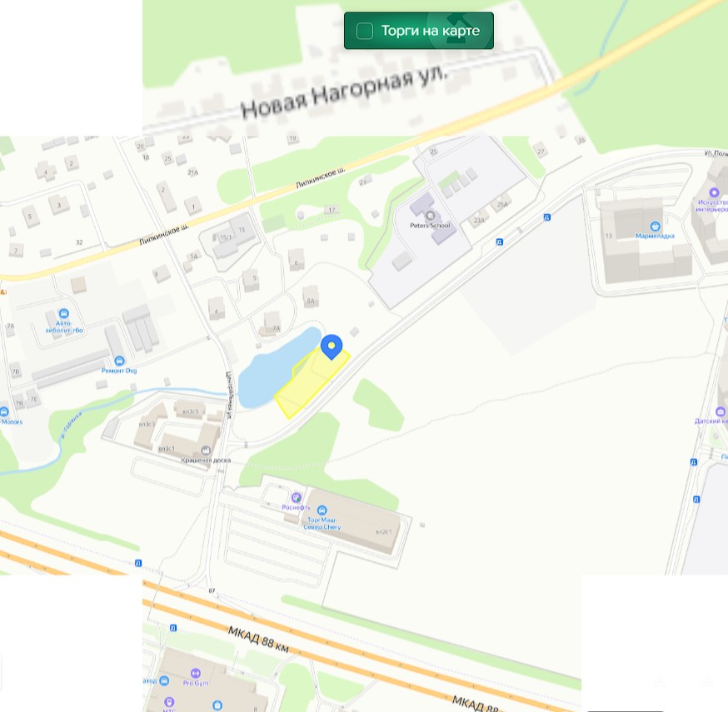Image resolution: width=728 pixels, height=712 pixels.
Task: Click the Крашеная доска factory icon
Action: (x=206, y=451)
